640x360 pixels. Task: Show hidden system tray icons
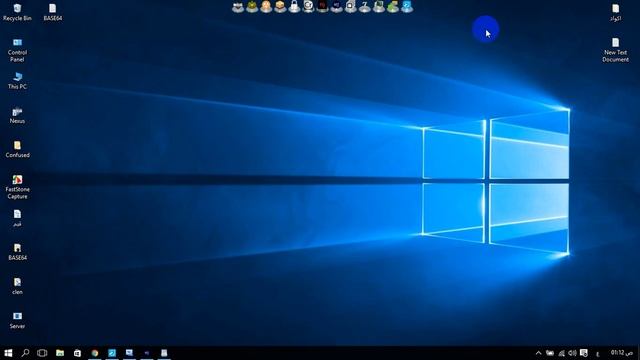tap(538, 353)
